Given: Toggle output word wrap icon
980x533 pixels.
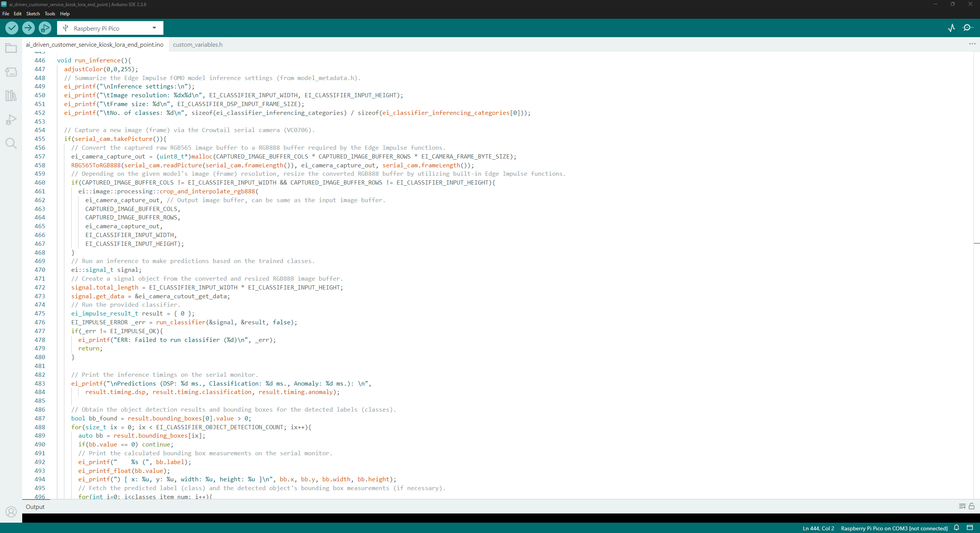Looking at the screenshot, I should (x=962, y=506).
